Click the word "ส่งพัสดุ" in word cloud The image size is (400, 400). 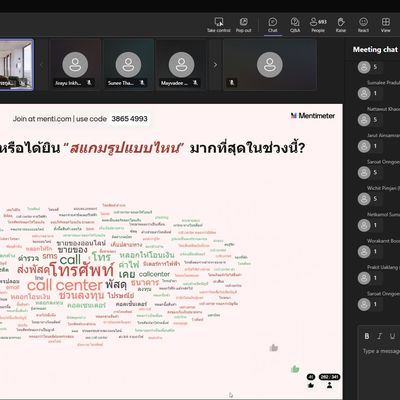[x=33, y=269]
